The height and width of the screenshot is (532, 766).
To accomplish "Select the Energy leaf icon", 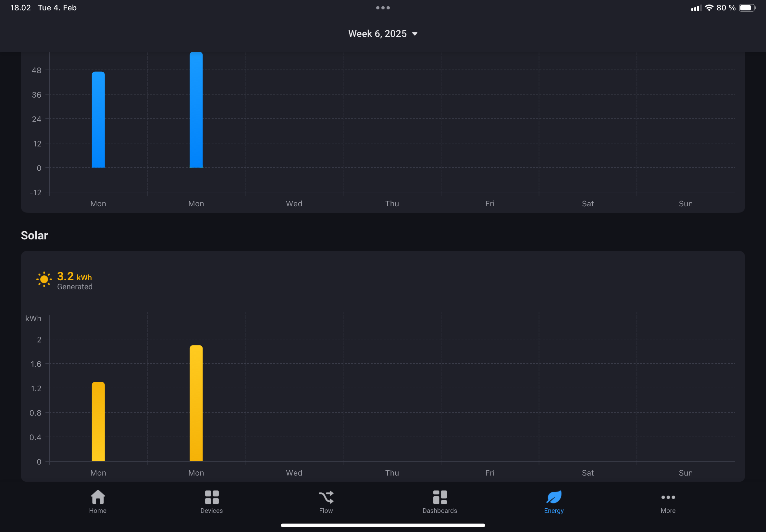I will tap(554, 497).
